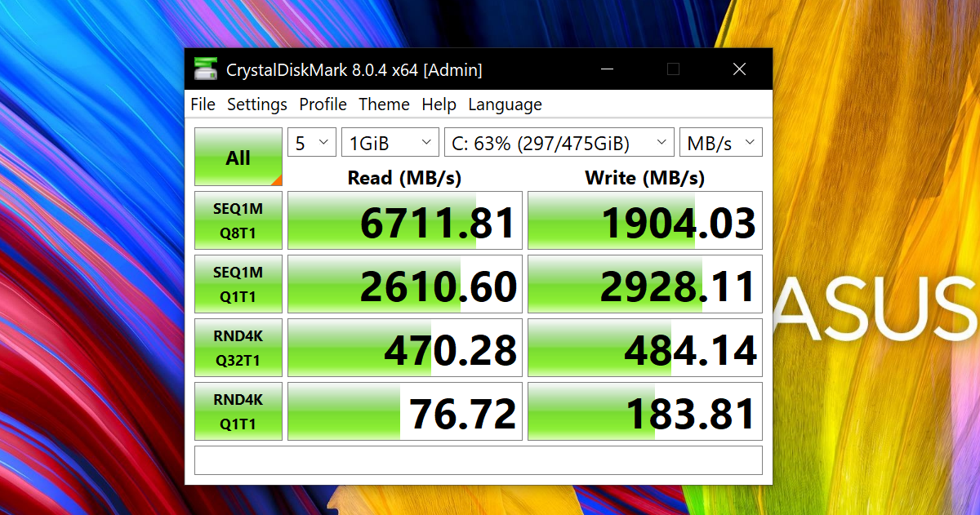Screen dimensions: 980x515
Task: Click the Read (MB/s) column header
Action: tap(404, 177)
